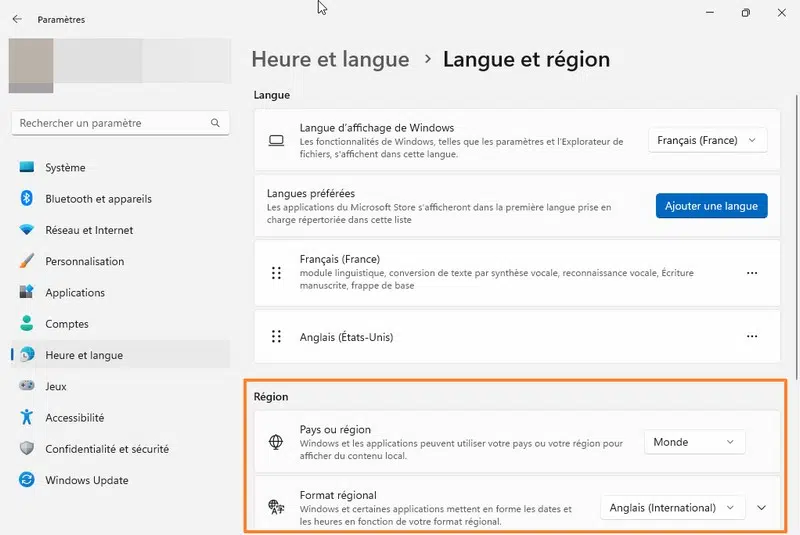
Task: Open Bluetooth et appareils settings
Action: click(120, 198)
